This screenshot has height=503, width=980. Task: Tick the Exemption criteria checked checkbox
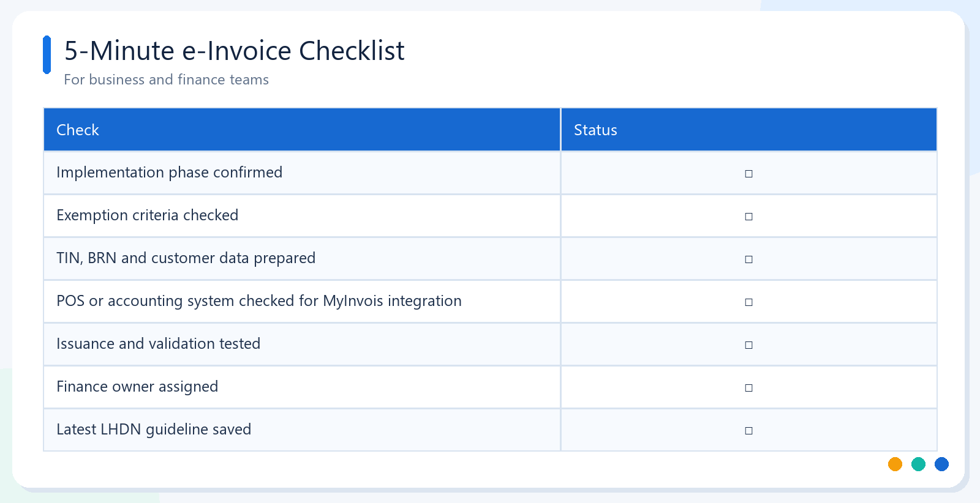pos(748,217)
